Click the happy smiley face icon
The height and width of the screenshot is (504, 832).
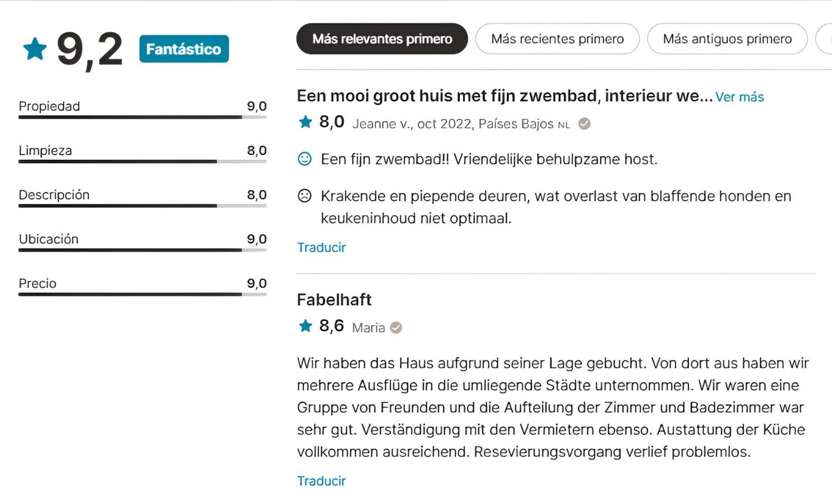click(304, 159)
